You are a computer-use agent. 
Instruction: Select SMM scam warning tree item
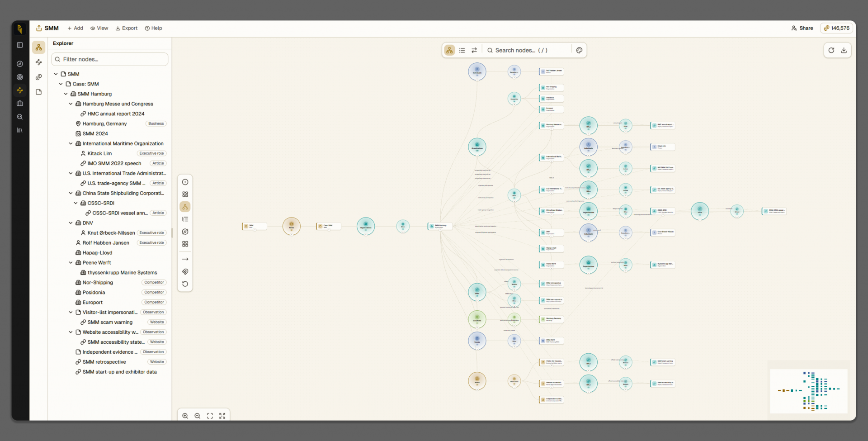click(x=110, y=322)
